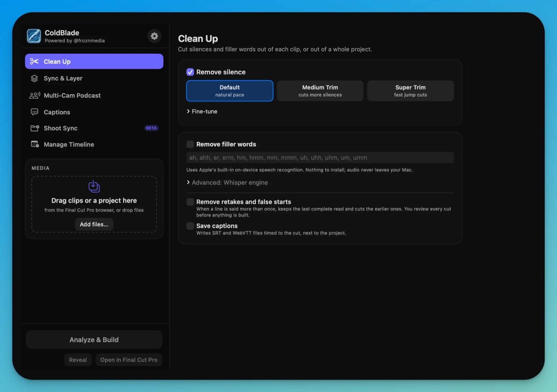Click the people icon beside Multi-Cam Podcast
This screenshot has width=557, height=392.
coord(34,95)
